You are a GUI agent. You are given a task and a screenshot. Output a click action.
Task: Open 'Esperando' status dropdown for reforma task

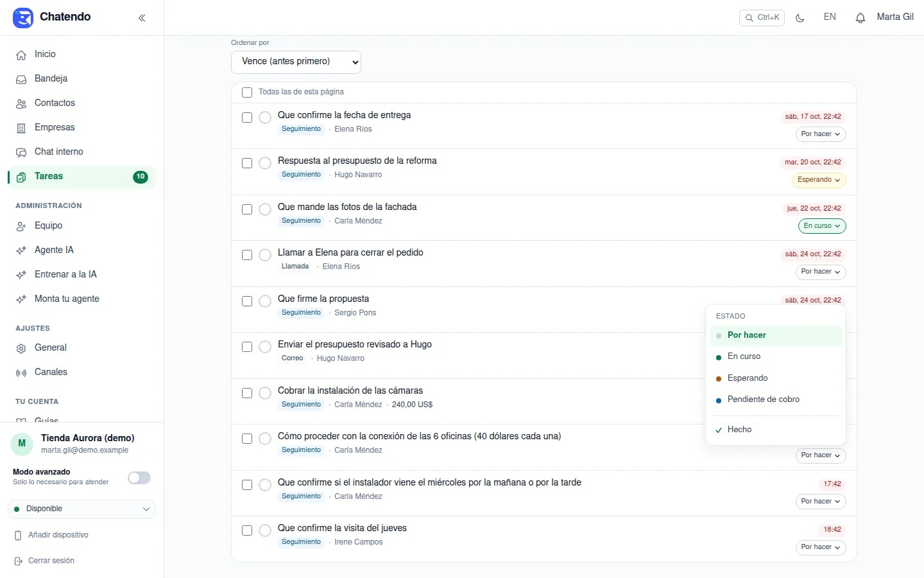tap(819, 180)
